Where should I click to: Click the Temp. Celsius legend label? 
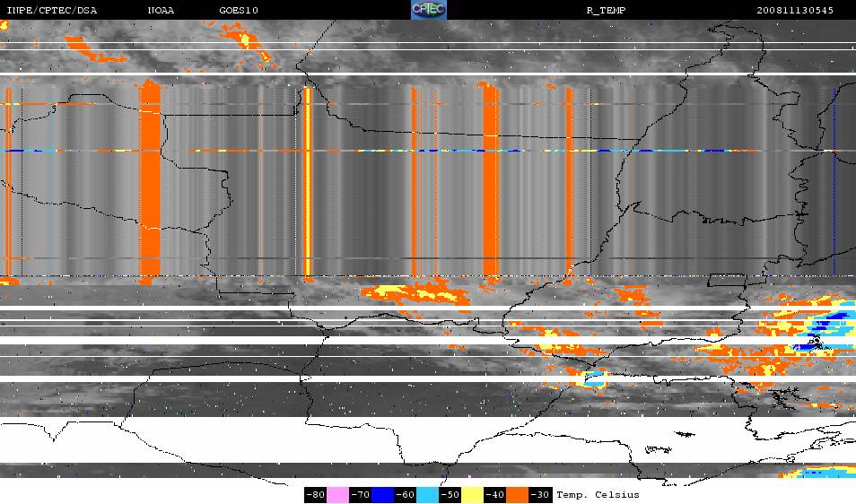tap(598, 495)
